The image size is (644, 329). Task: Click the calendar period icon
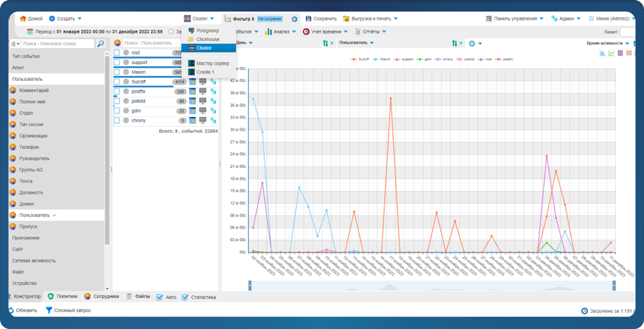coord(29,31)
